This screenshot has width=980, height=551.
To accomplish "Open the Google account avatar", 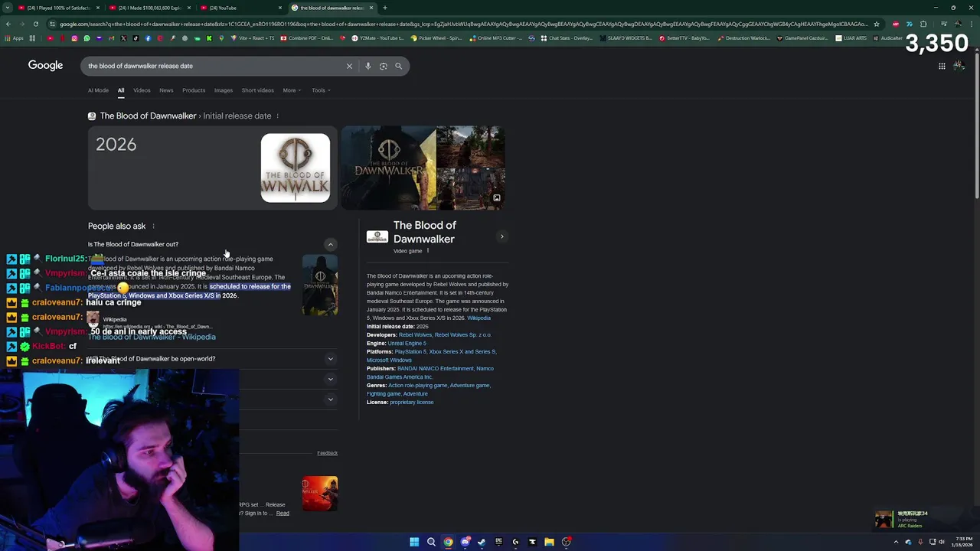I will click(959, 66).
